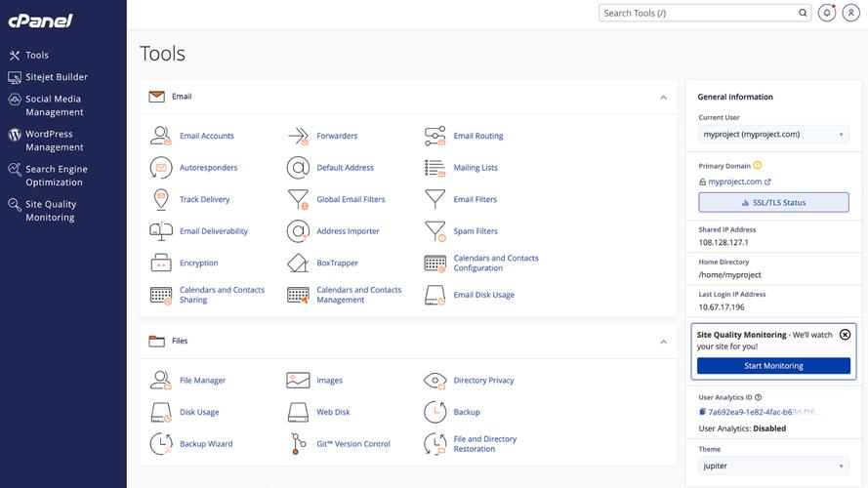The width and height of the screenshot is (868, 488).
Task: Open Sitejet Builder in sidebar
Action: 56,77
